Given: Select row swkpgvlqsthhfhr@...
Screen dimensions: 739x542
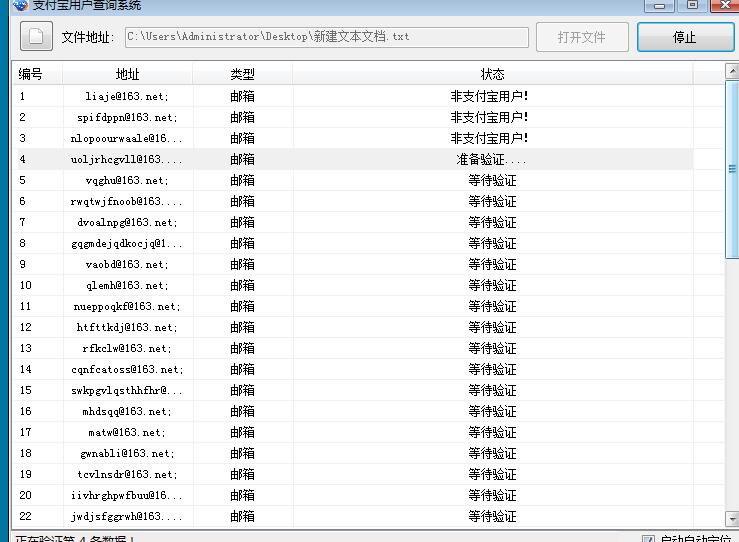Looking at the screenshot, I should click(353, 390).
